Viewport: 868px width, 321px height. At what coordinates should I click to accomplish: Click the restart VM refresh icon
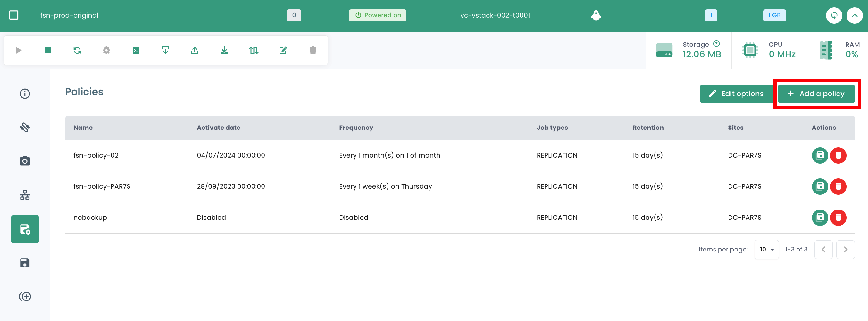[77, 51]
